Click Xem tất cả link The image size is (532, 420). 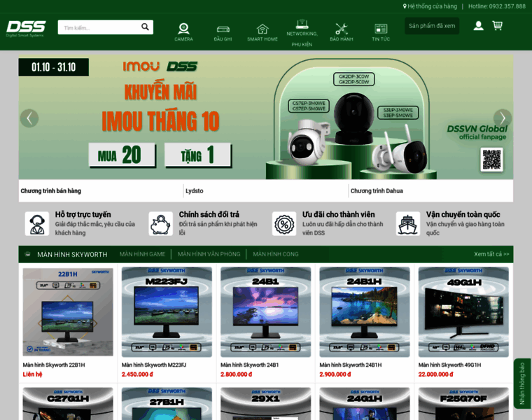(491, 254)
